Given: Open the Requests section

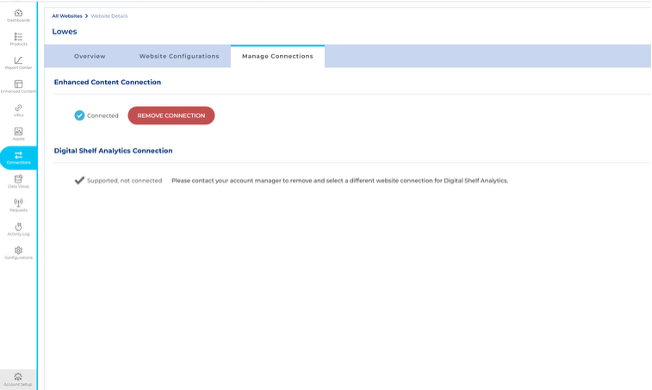Looking at the screenshot, I should click(18, 205).
